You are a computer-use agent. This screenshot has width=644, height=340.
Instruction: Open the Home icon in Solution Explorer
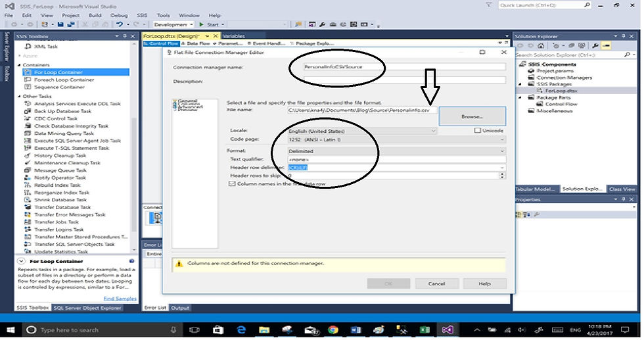[x=541, y=45]
